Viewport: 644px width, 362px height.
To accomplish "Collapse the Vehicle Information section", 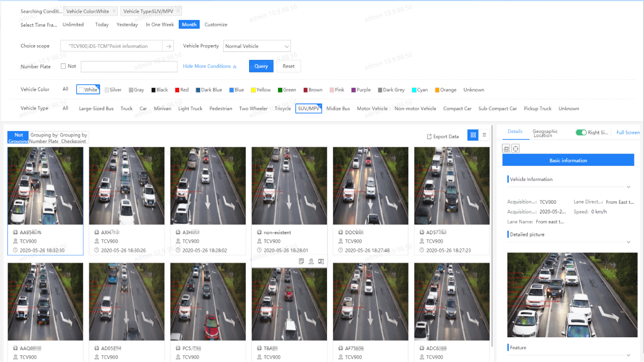I will [x=628, y=187].
